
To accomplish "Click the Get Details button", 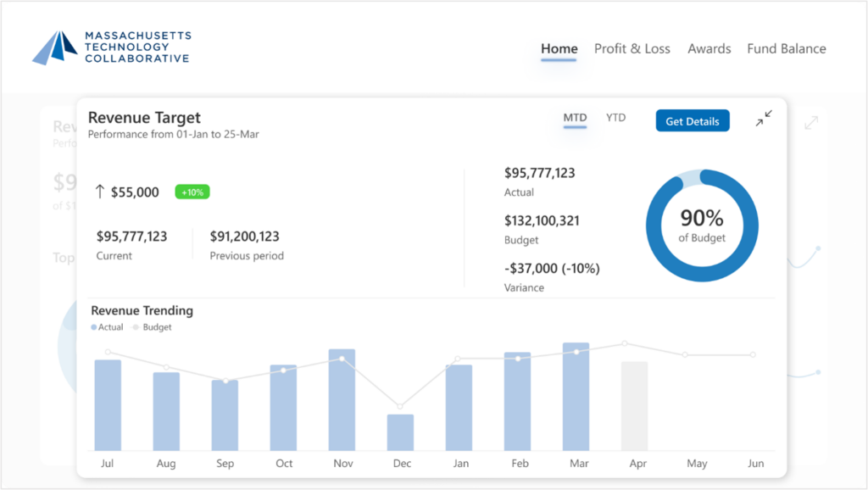I will click(x=693, y=120).
